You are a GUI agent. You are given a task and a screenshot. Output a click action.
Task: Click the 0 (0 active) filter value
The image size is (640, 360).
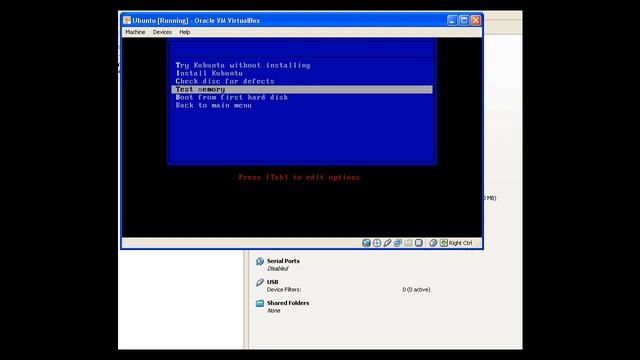[416, 289]
